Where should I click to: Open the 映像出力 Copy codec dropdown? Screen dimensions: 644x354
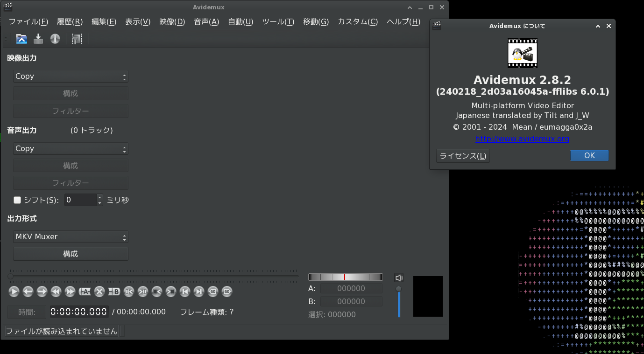(x=71, y=76)
